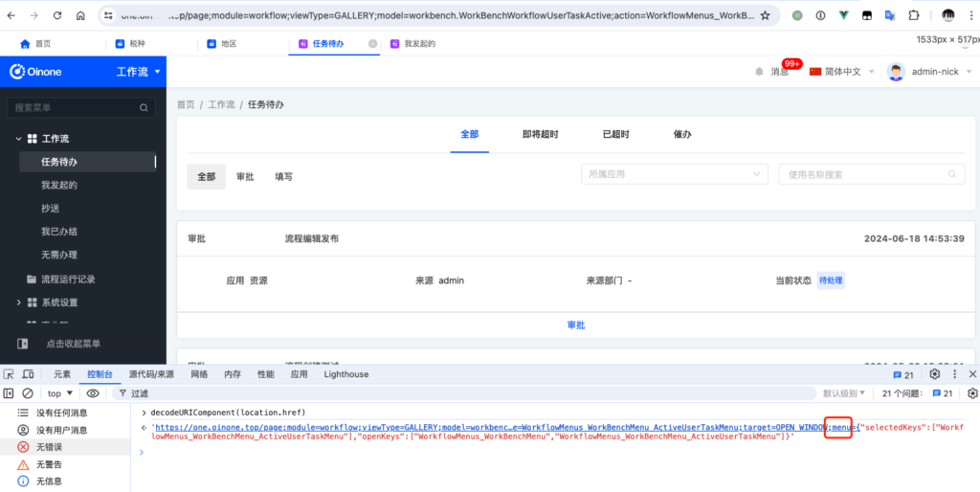Open 我发起的 in sidebar menu
This screenshot has width=980, height=492.
tap(59, 185)
